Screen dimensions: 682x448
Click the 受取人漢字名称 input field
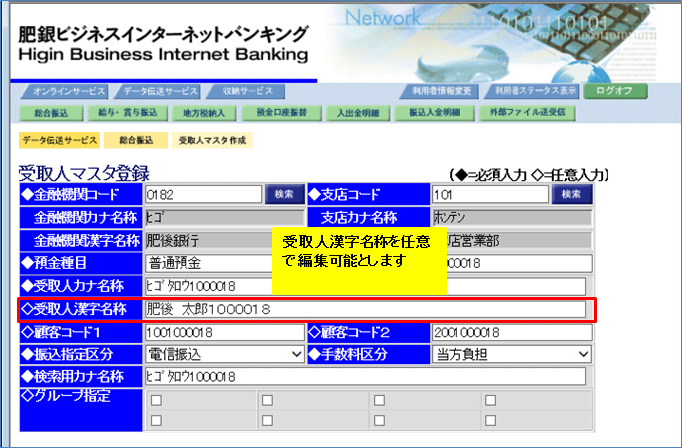pyautogui.click(x=364, y=309)
